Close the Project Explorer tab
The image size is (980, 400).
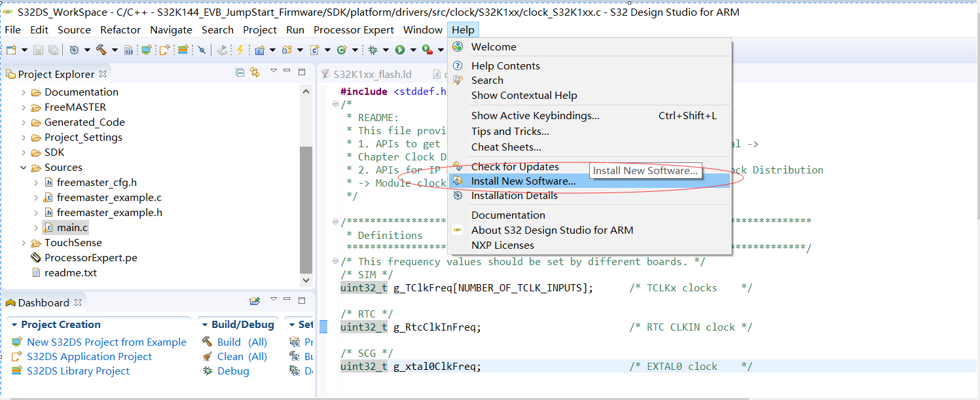point(103,74)
